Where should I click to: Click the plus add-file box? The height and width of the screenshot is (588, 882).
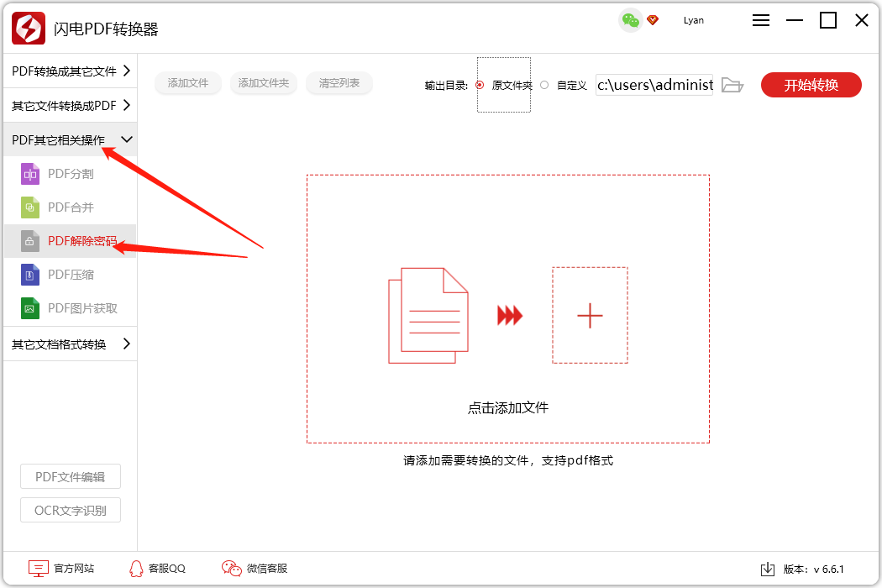pos(590,315)
